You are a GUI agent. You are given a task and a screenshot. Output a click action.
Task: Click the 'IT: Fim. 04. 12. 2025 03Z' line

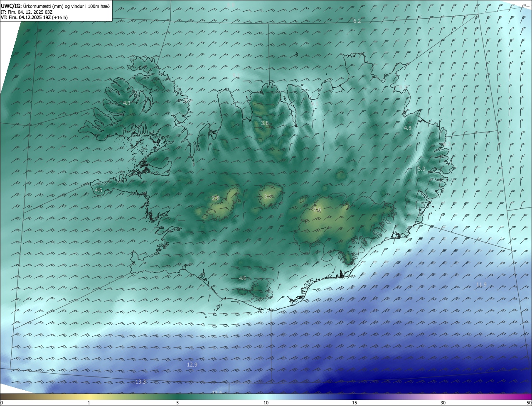pyautogui.click(x=27, y=12)
